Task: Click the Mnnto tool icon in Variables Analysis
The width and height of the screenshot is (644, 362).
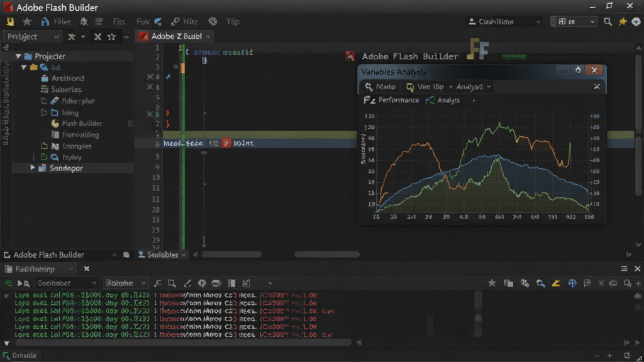Action: pos(369,87)
